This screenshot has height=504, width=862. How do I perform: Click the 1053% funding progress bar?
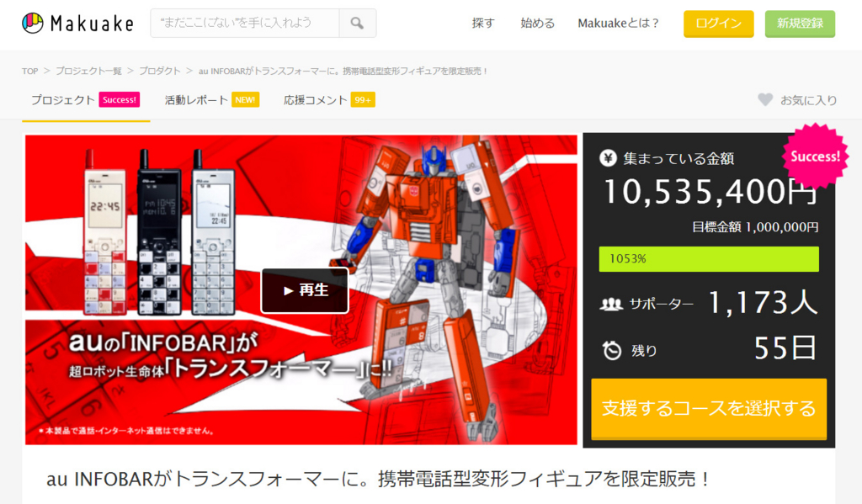(x=709, y=259)
